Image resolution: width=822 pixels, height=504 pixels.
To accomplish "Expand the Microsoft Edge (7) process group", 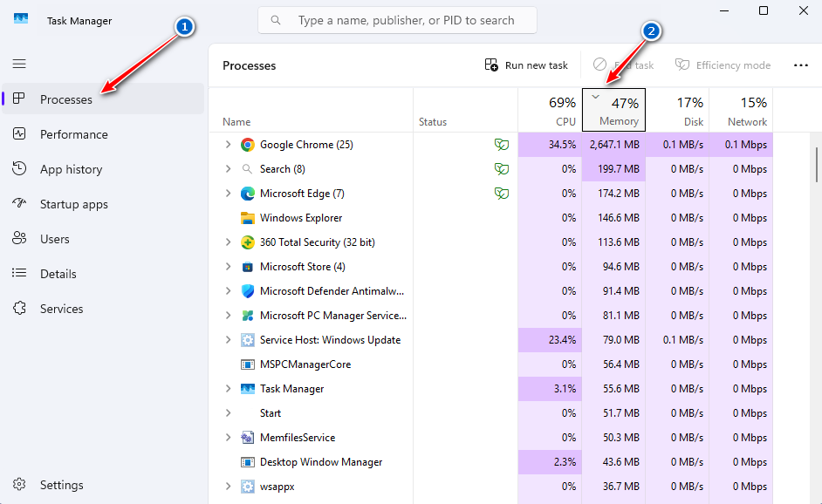I will [228, 194].
